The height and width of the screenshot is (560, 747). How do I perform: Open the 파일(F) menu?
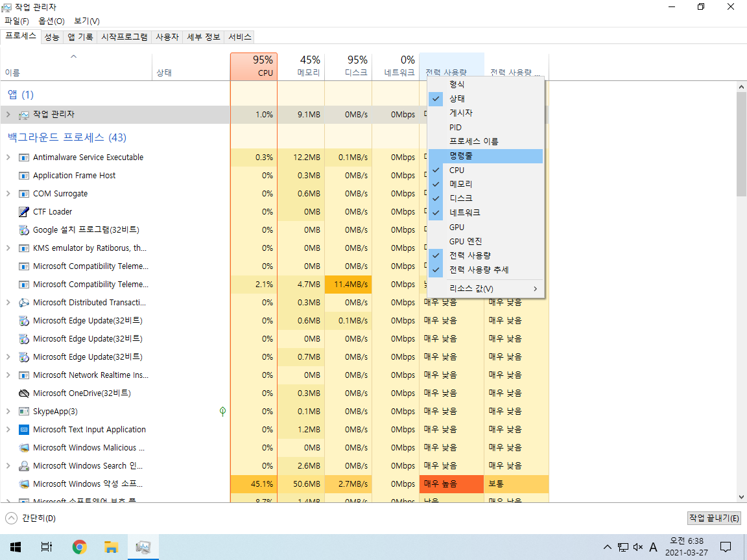pos(17,21)
